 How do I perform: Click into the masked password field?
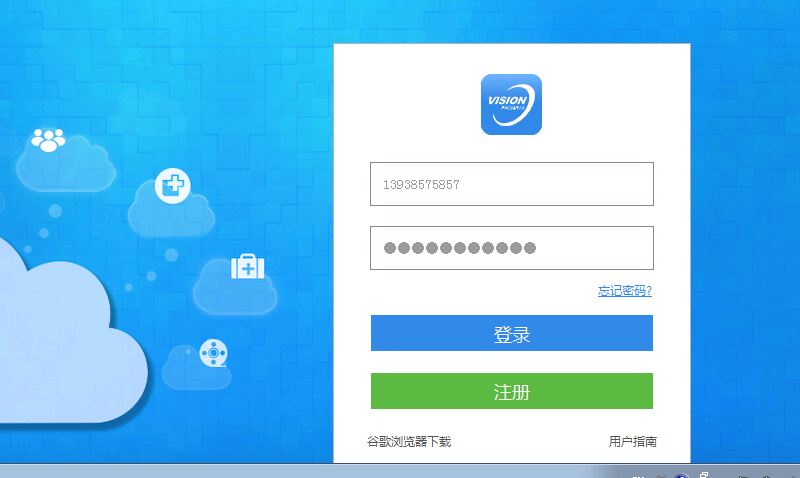point(511,248)
